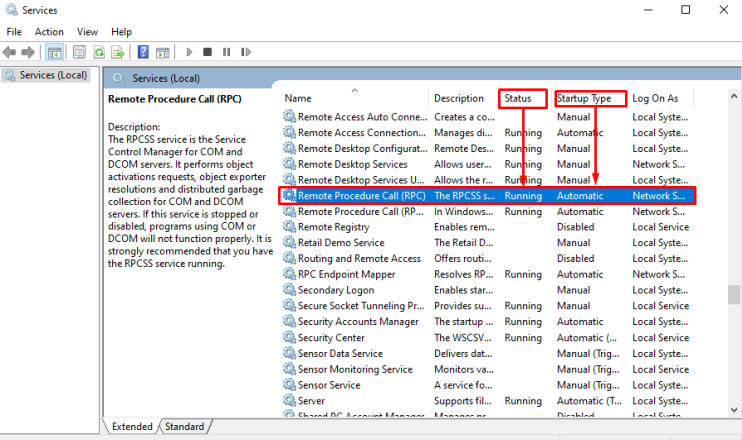The image size is (742, 440).
Task: Click the green Refresh toolbar icon
Action: click(99, 52)
